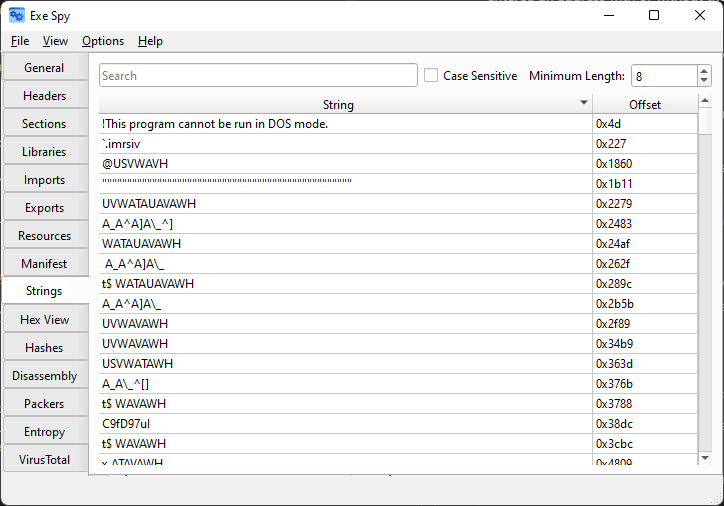Click the offset cell 0x34b9
This screenshot has width=724, height=506.
pos(645,344)
